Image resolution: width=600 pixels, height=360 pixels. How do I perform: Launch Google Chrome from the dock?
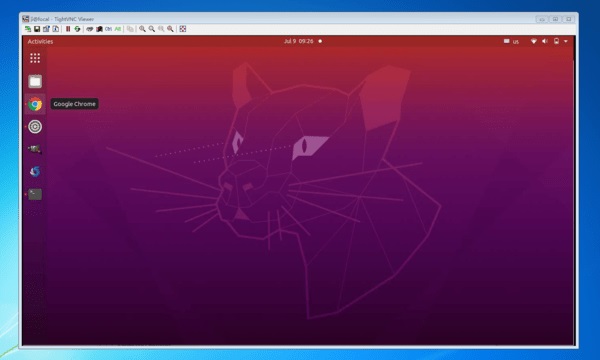coord(35,104)
